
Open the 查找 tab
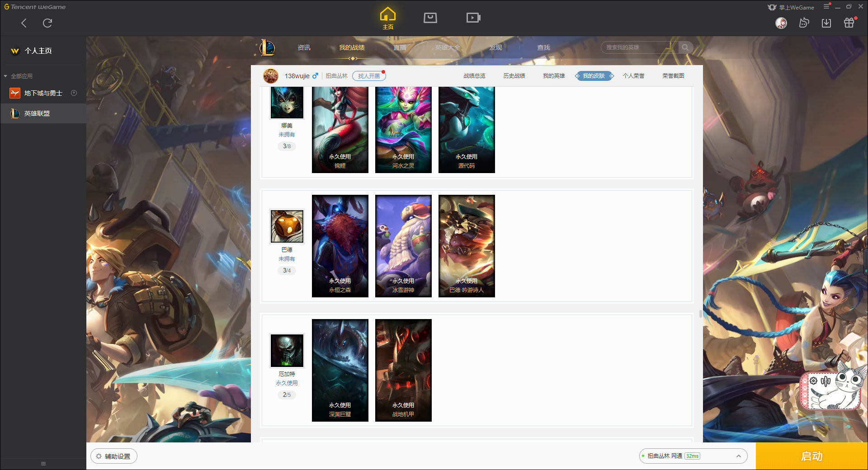[x=543, y=47]
